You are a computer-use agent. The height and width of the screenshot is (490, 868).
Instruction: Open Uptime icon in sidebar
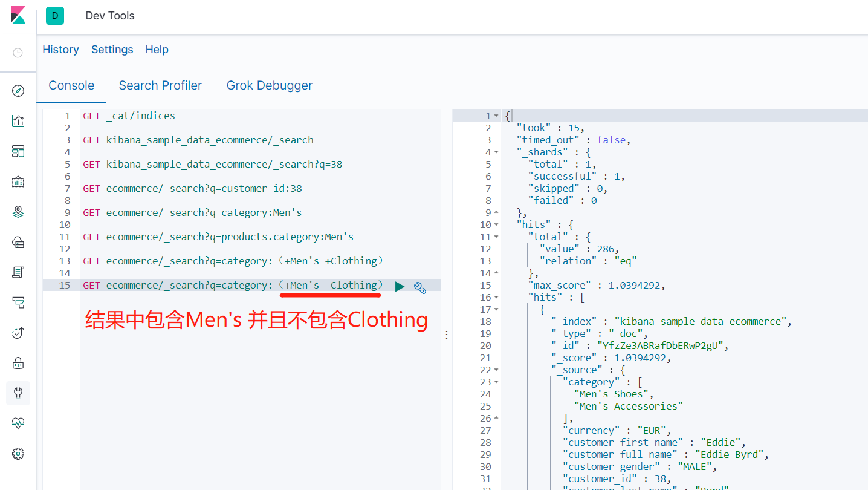pos(18,333)
